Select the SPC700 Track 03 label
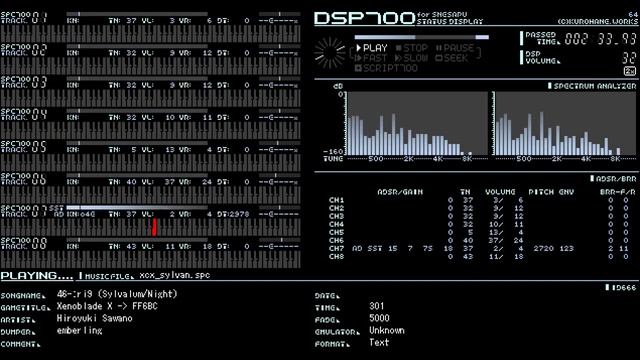This screenshot has height=360, width=640. (x=24, y=82)
